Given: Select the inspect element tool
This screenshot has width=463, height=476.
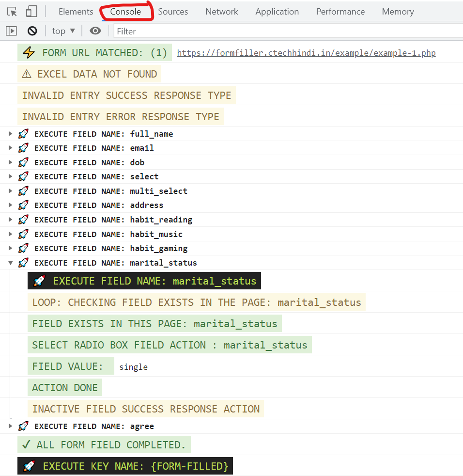Looking at the screenshot, I should [12, 11].
